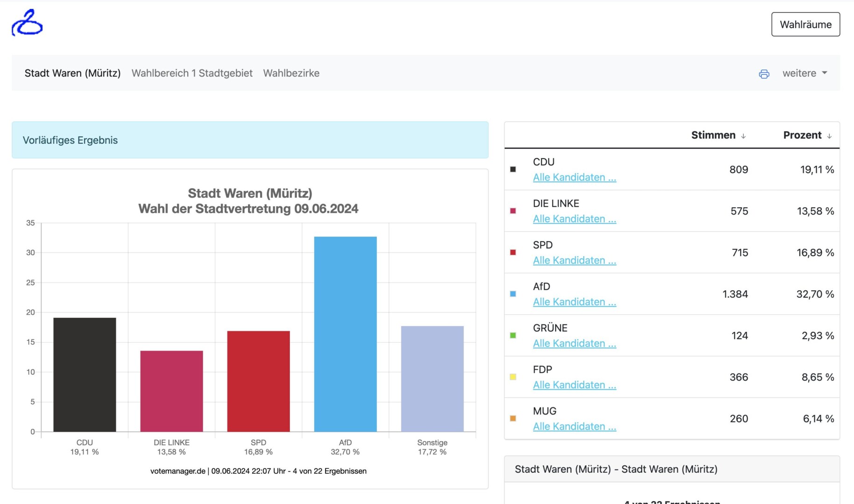The width and height of the screenshot is (854, 504).
Task: Switch to Wahlbereich 1 Stadtgebiet tab
Action: coord(192,73)
